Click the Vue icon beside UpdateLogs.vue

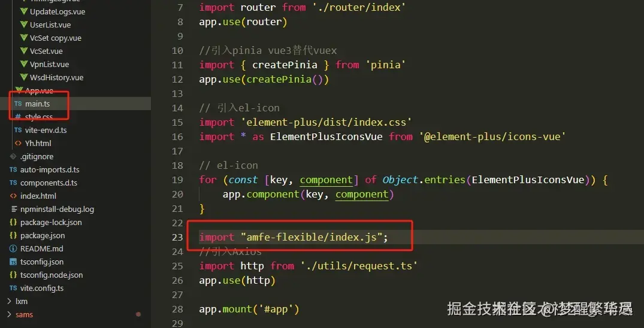click(24, 11)
